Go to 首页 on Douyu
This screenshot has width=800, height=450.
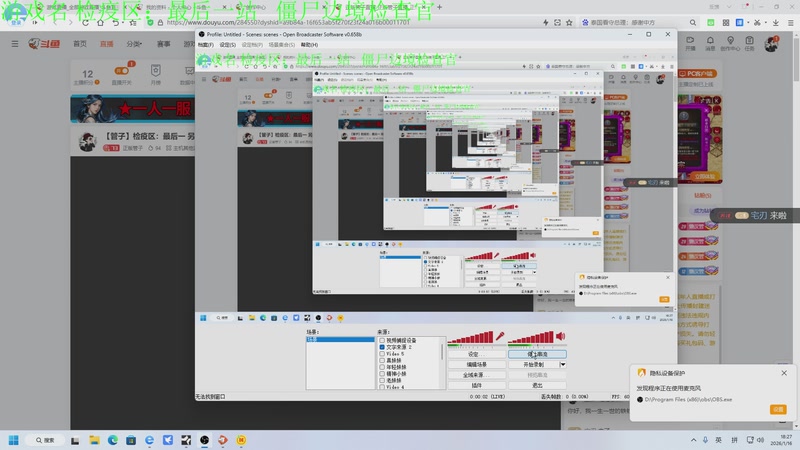[x=80, y=44]
